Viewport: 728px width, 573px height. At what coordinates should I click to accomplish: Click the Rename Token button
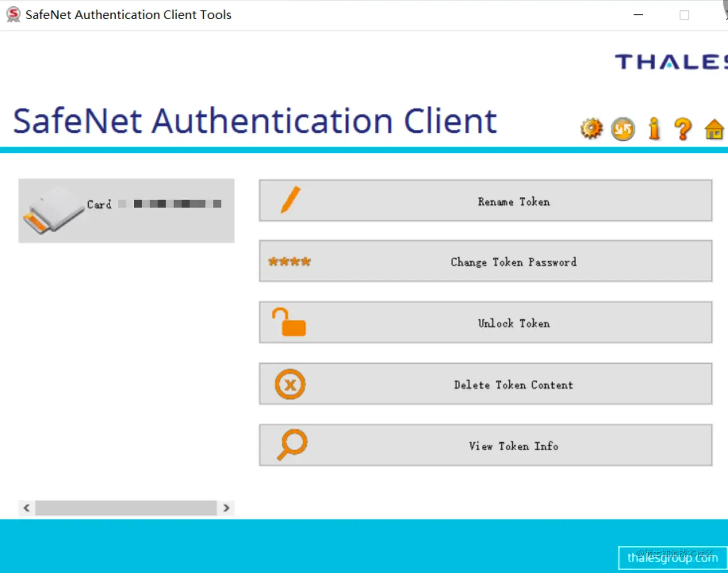click(485, 201)
